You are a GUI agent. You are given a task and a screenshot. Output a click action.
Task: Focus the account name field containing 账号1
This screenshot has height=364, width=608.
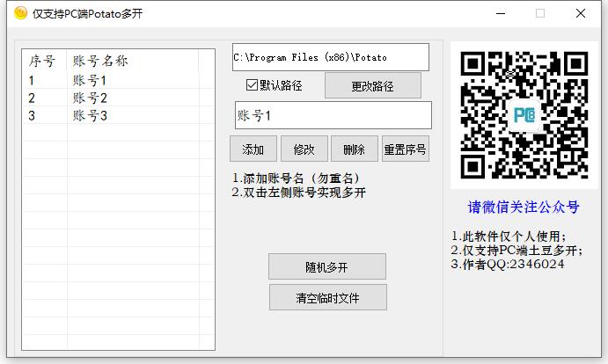click(333, 115)
